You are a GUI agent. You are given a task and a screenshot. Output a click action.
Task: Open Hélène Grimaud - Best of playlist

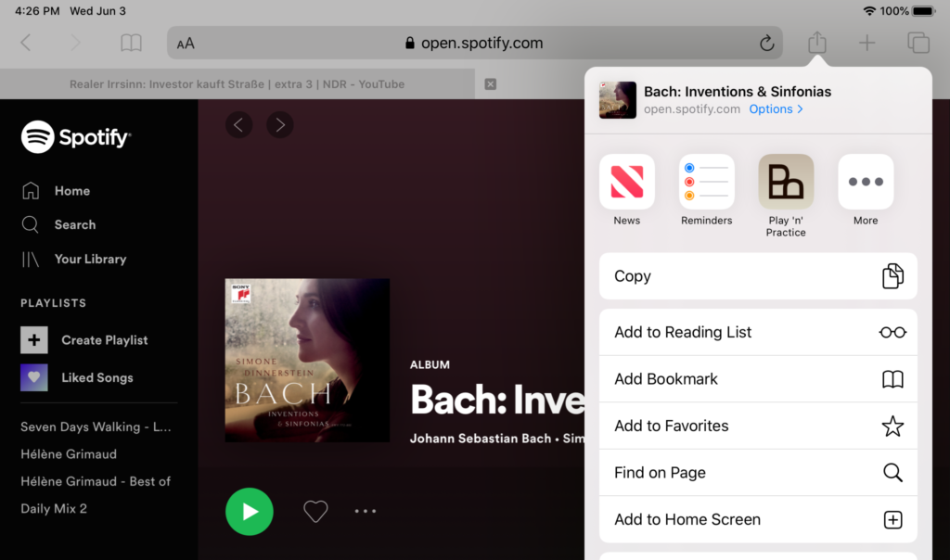pyautogui.click(x=96, y=481)
